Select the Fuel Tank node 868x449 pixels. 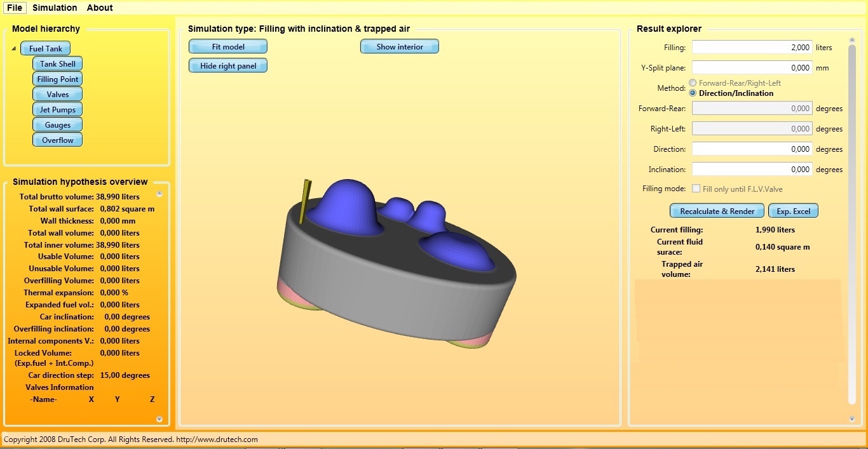pos(45,49)
